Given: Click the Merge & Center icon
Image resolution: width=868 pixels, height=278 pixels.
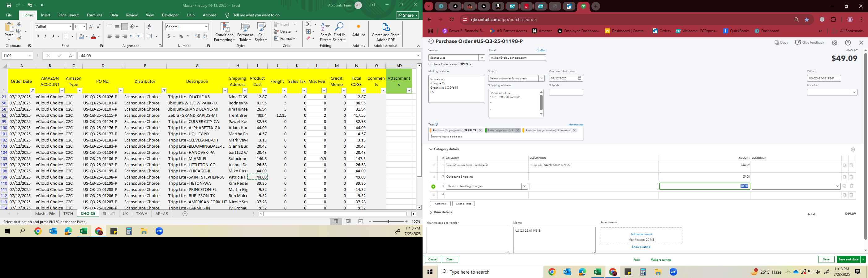Looking at the screenshot, I should coord(150,36).
